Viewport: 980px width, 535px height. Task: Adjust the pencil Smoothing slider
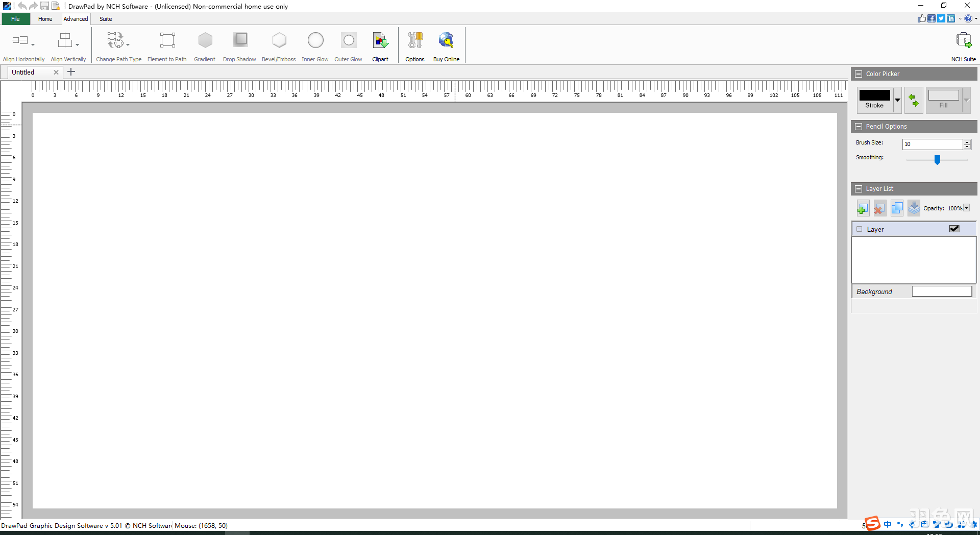(937, 160)
